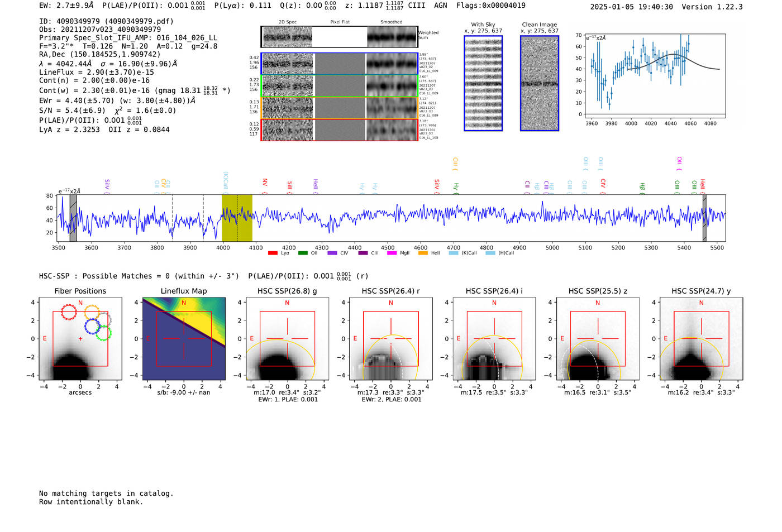Click the hatched gray band near 3550 Å

pos(73,218)
